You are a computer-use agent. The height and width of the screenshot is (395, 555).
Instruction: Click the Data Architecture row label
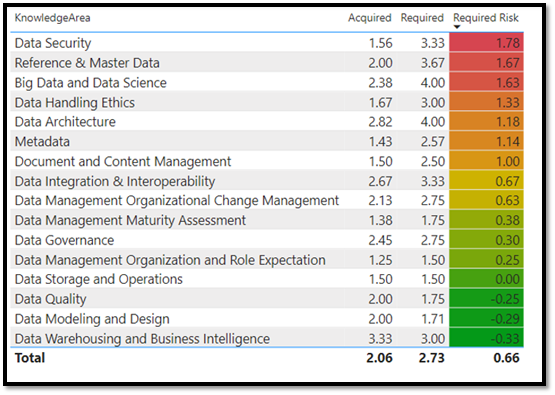(x=65, y=122)
